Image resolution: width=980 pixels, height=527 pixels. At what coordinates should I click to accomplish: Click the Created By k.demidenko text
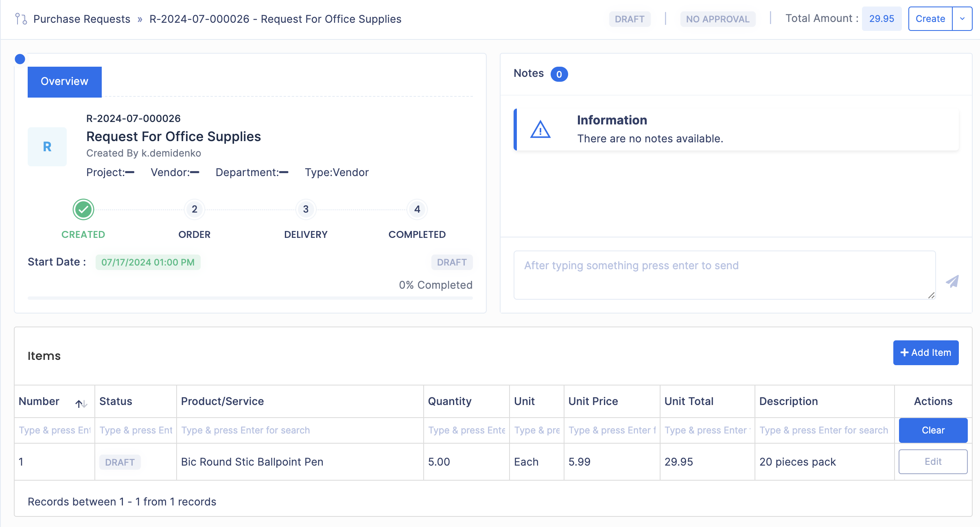(x=144, y=153)
